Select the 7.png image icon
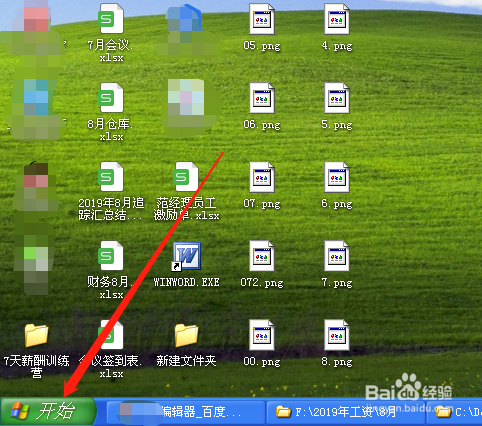Screen dimensions: 482x426 coord(337,256)
